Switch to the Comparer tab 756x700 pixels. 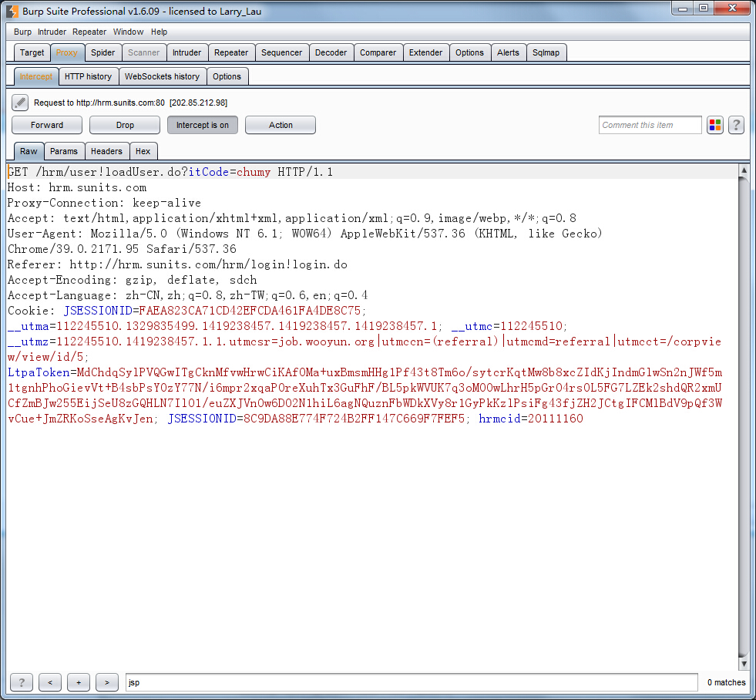point(378,52)
